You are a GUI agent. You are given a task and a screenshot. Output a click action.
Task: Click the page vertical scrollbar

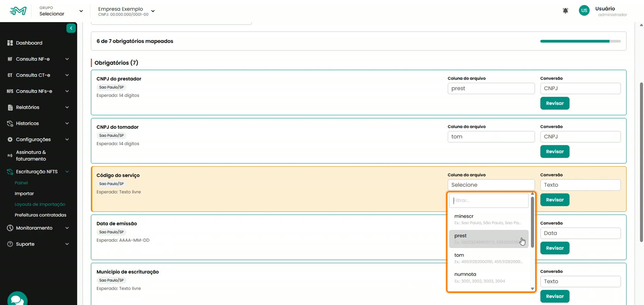tap(641, 162)
